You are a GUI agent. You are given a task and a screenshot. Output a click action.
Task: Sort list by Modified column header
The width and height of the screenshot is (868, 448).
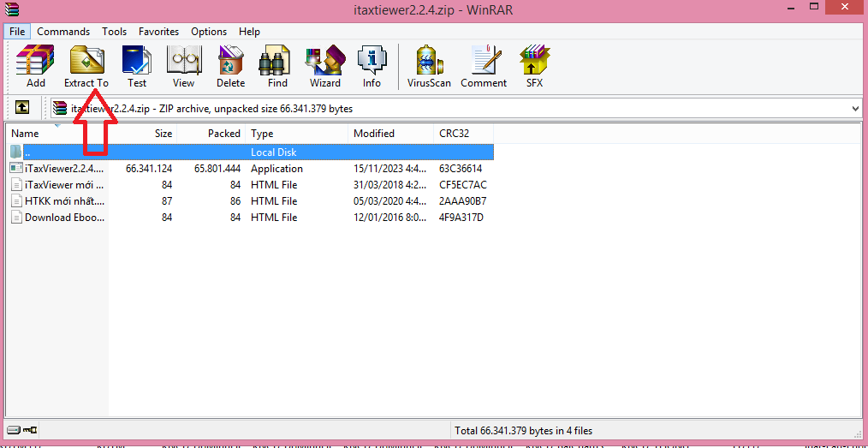point(391,134)
